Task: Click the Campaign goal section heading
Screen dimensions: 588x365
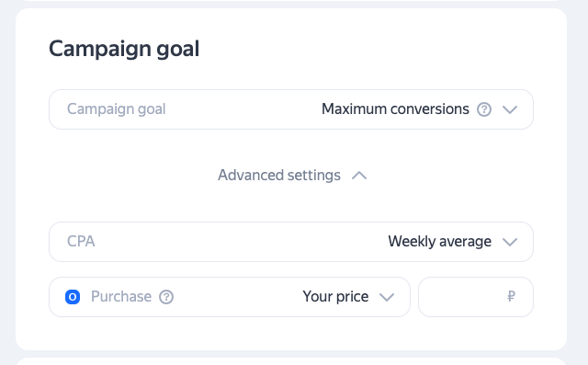Action: (124, 49)
